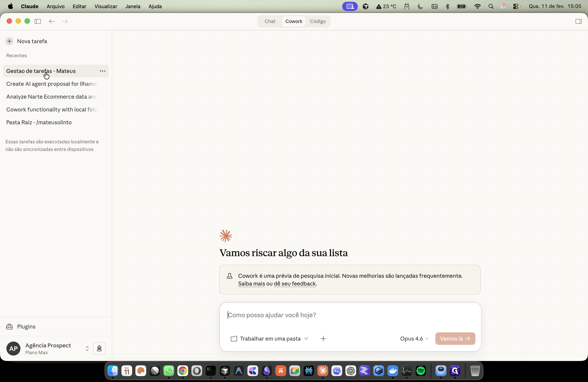The height and width of the screenshot is (382, 588).
Task: Open Google Chrome from the Dock
Action: (183, 371)
